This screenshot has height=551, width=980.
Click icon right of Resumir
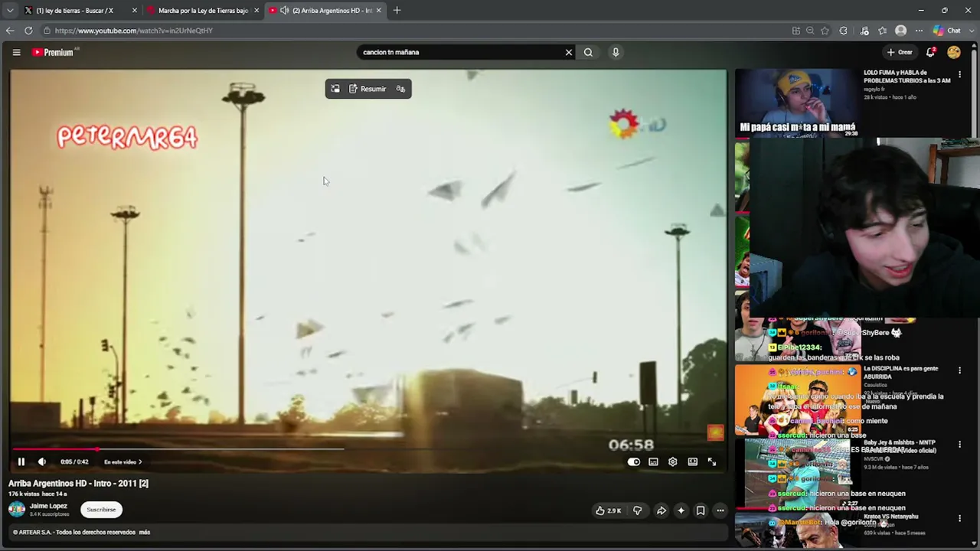click(400, 89)
